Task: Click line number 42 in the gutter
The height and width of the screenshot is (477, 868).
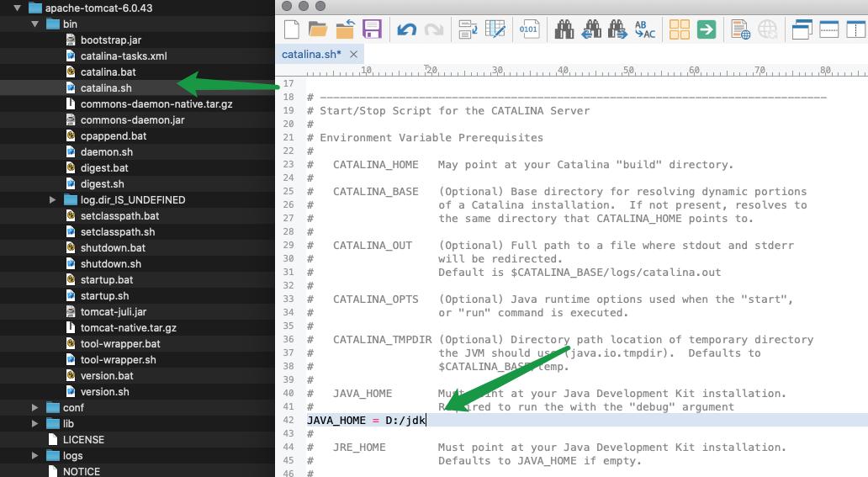Action: [x=288, y=421]
